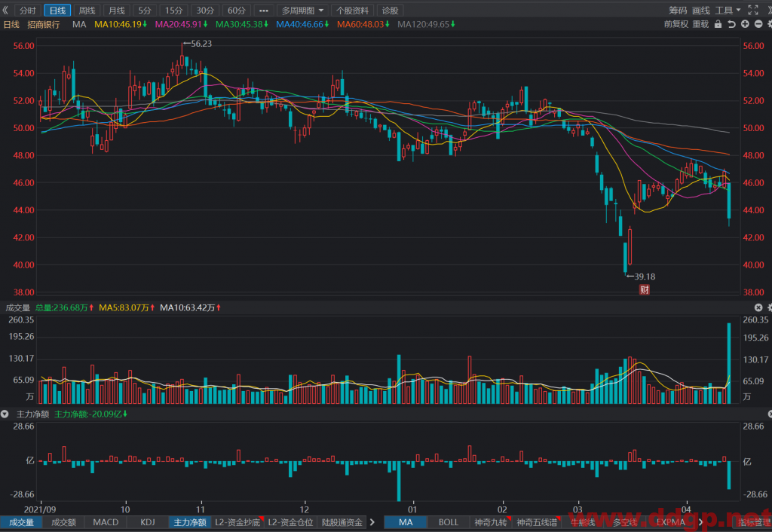Show more indicator tabs after 陆股通资金

click(x=372, y=522)
